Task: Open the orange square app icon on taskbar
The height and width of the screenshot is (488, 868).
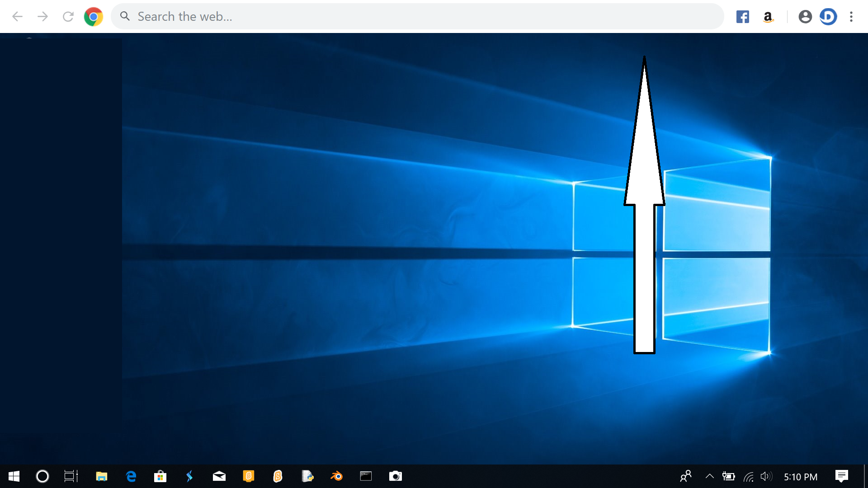Action: (x=249, y=476)
